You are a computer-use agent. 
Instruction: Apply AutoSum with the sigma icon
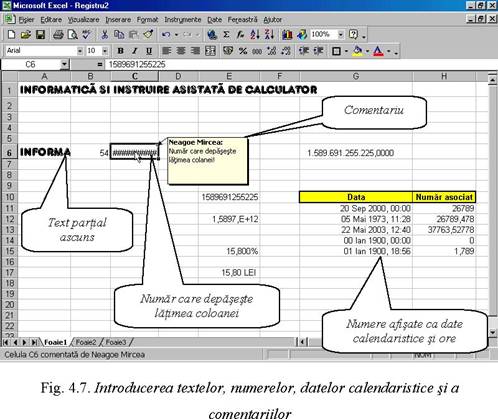[x=226, y=35]
